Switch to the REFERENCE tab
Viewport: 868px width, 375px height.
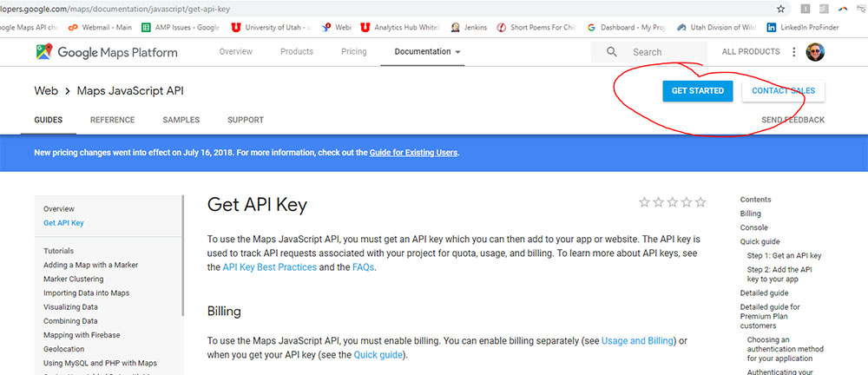(x=112, y=120)
